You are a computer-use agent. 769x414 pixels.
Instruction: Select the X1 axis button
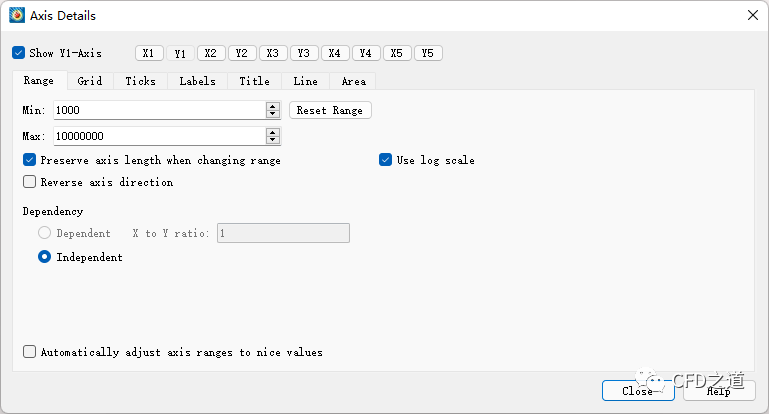pyautogui.click(x=149, y=53)
